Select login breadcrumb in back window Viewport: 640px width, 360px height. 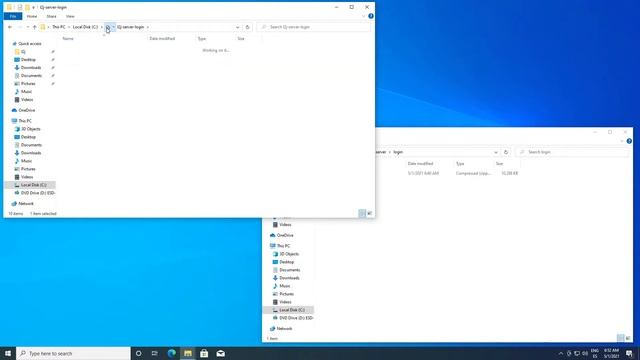click(x=398, y=152)
